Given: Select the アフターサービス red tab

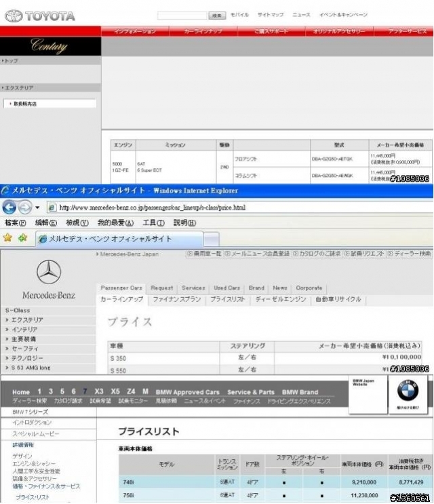Looking at the screenshot, I should pos(404,31).
